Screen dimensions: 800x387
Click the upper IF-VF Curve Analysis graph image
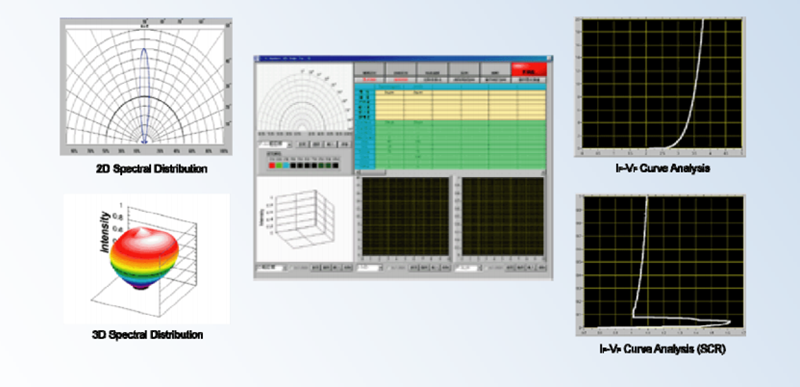pyautogui.click(x=660, y=87)
